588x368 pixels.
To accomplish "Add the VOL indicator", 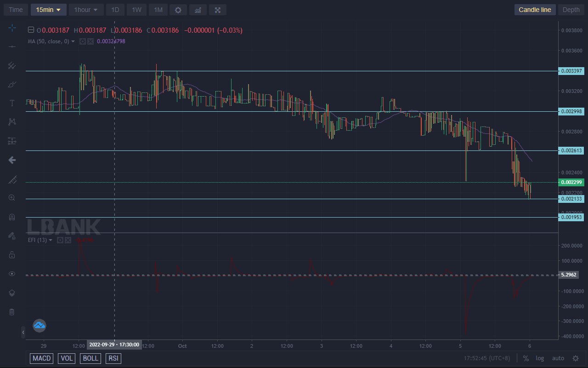I will [x=67, y=358].
